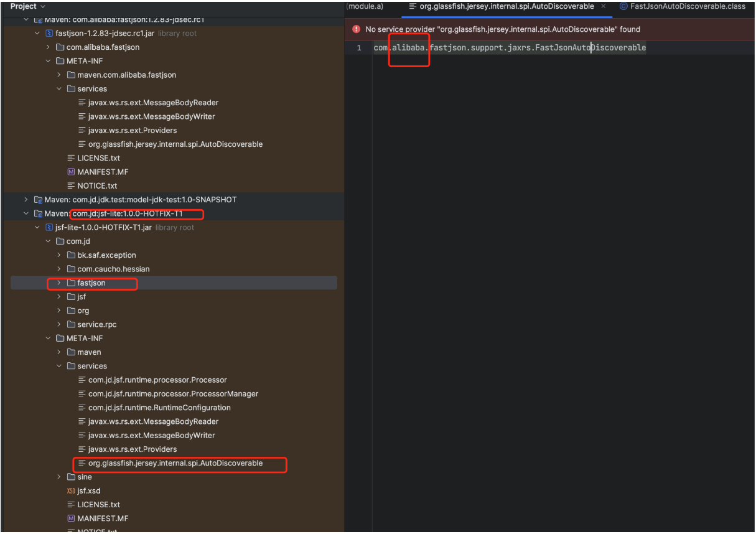Image resolution: width=756 pixels, height=534 pixels.
Task: Click the com.jd folder icon
Action: [x=60, y=241]
